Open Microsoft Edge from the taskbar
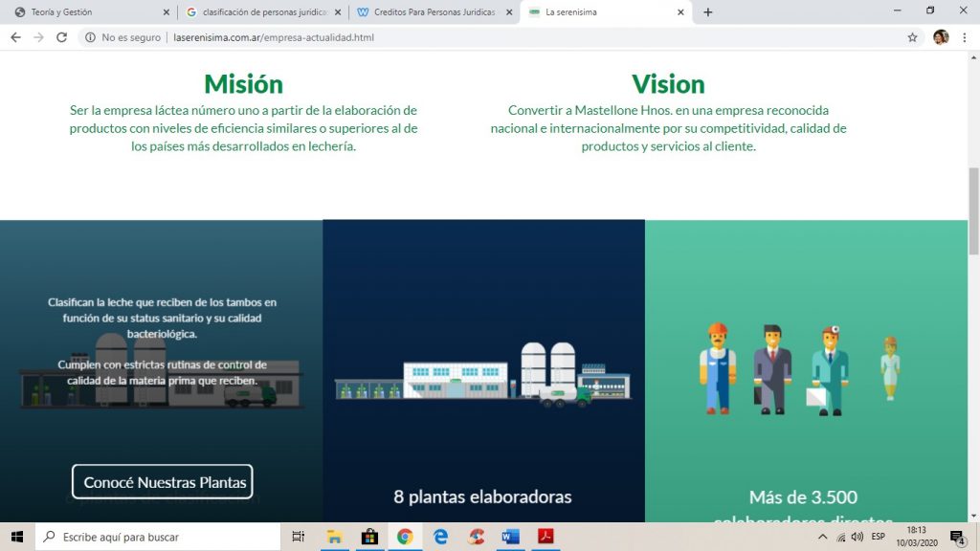980x551 pixels. 440,537
